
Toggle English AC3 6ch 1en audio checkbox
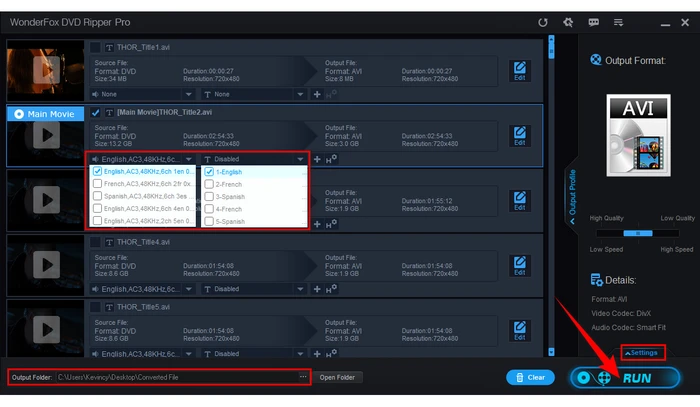[x=97, y=171]
